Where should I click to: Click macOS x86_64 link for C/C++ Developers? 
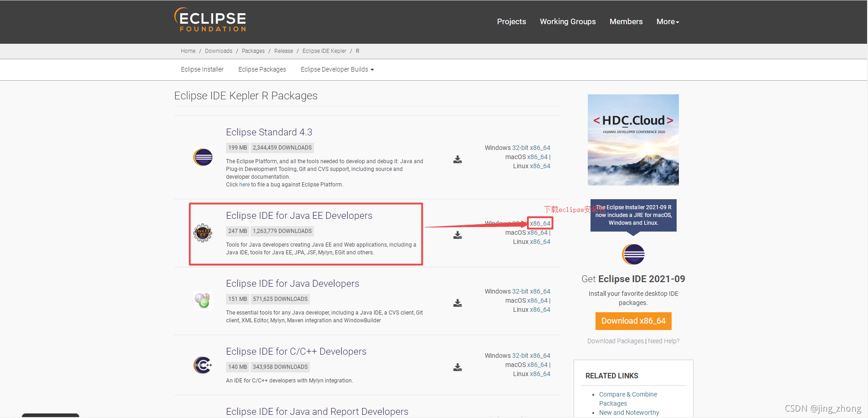point(537,365)
